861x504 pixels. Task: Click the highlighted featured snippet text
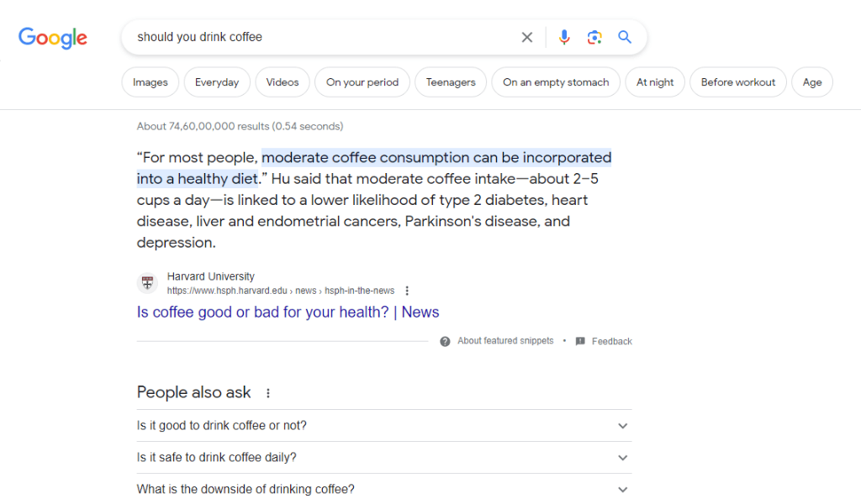click(x=374, y=168)
